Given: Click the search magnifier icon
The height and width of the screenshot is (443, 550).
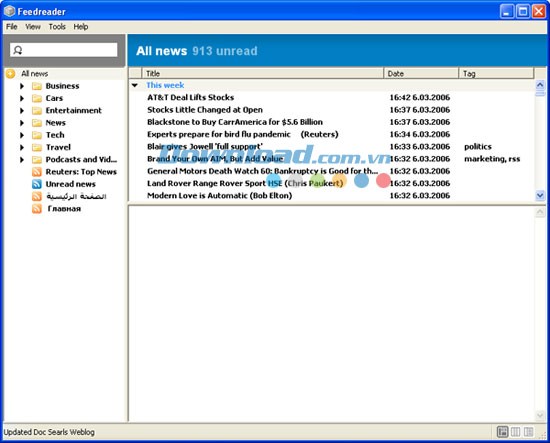Looking at the screenshot, I should click(x=18, y=50).
